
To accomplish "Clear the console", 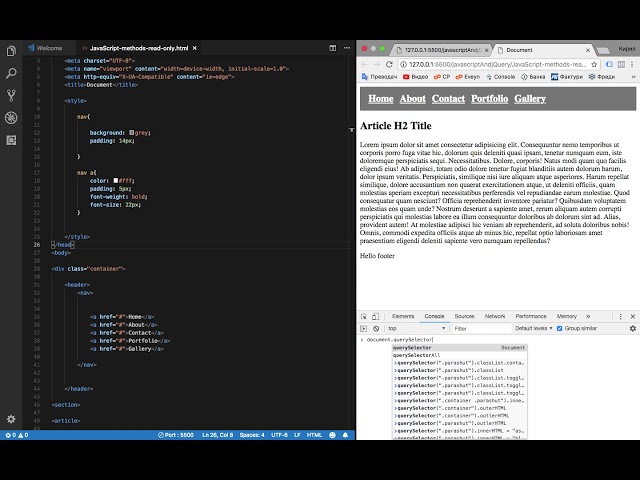I will point(376,329).
